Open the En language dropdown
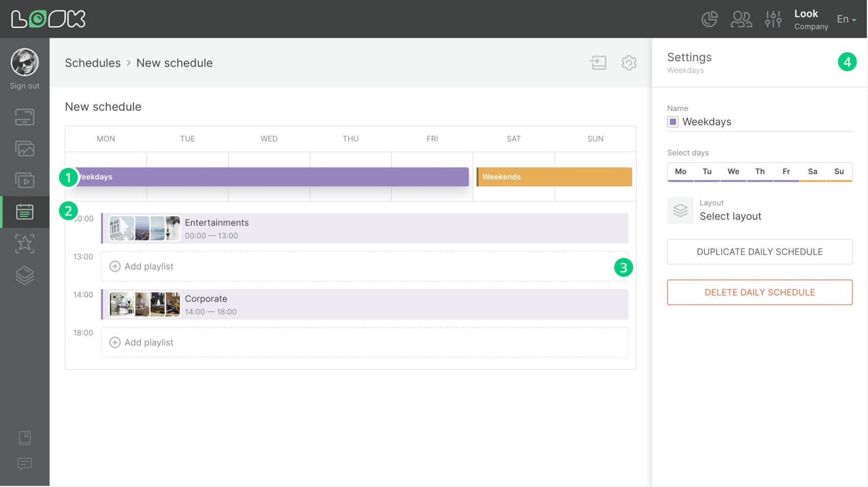 click(x=845, y=19)
